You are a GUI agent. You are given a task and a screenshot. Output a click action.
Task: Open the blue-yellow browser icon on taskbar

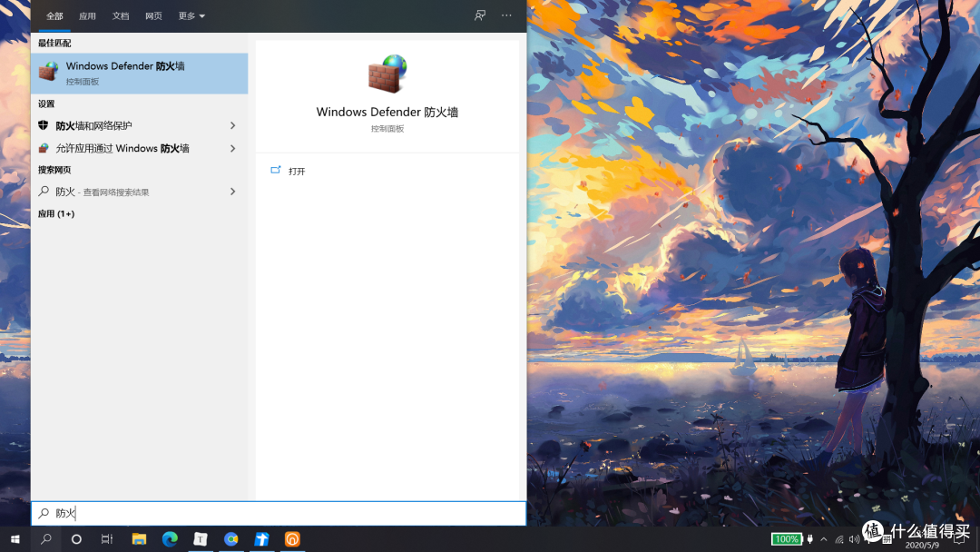click(230, 539)
